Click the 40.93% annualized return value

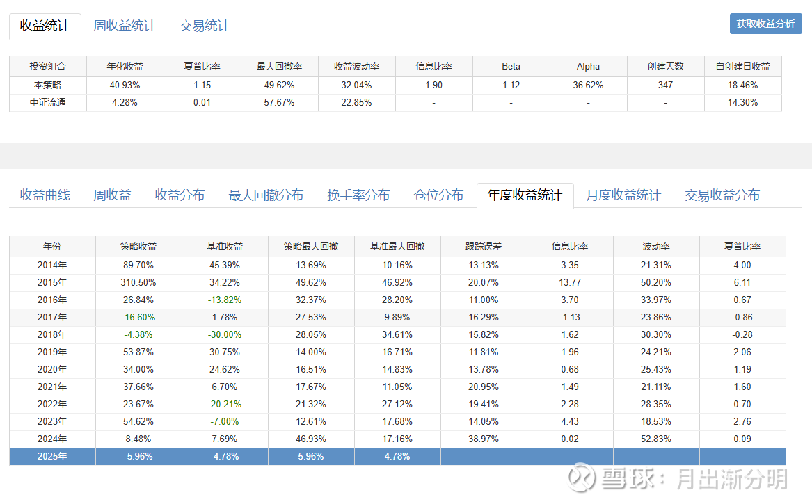pyautogui.click(x=125, y=85)
